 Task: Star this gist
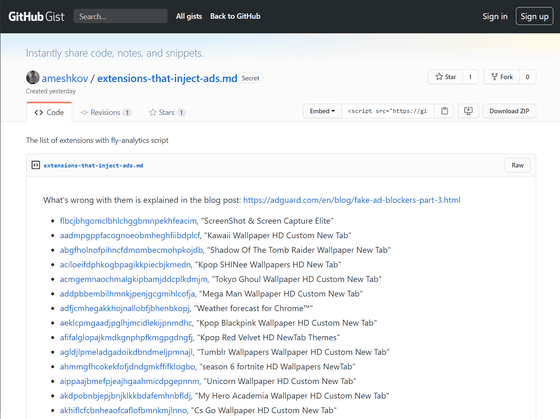pos(445,77)
